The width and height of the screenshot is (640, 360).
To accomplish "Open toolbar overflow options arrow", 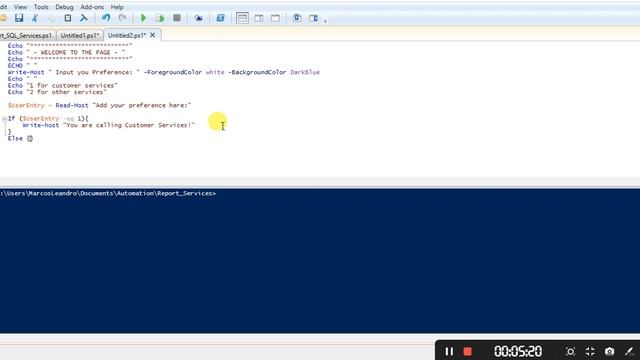I will tap(325, 20).
